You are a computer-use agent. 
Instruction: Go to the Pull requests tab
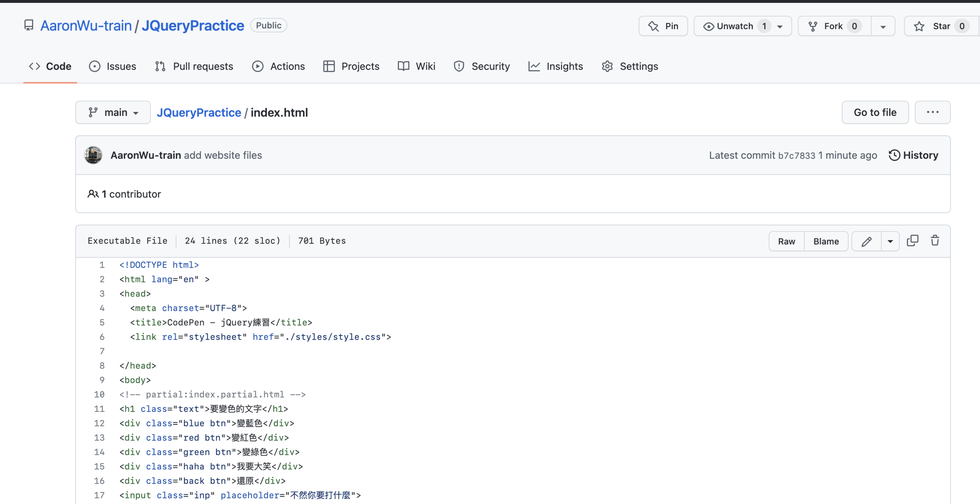194,66
